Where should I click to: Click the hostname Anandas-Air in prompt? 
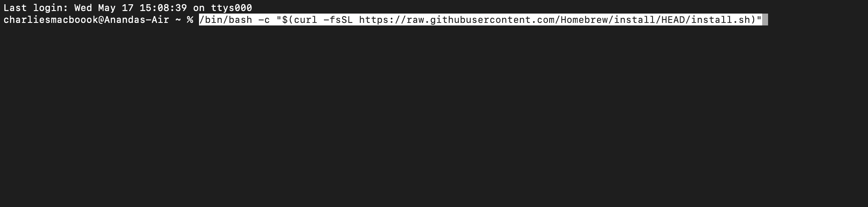pyautogui.click(x=137, y=20)
